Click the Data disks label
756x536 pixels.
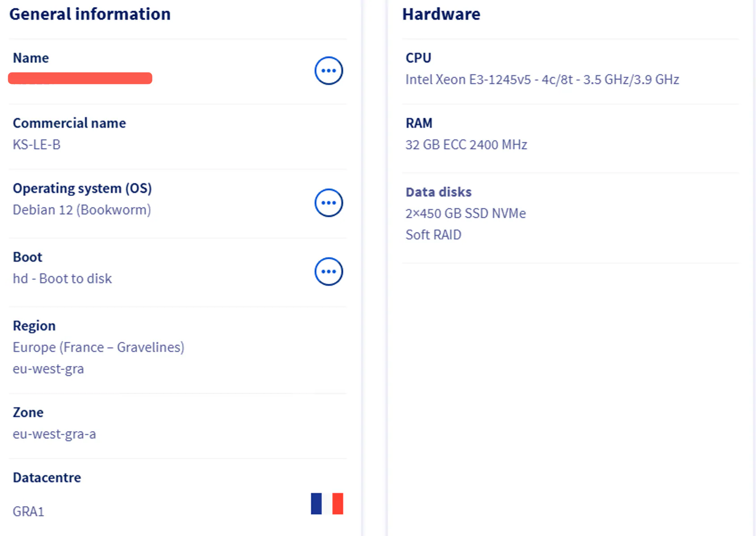click(x=438, y=192)
